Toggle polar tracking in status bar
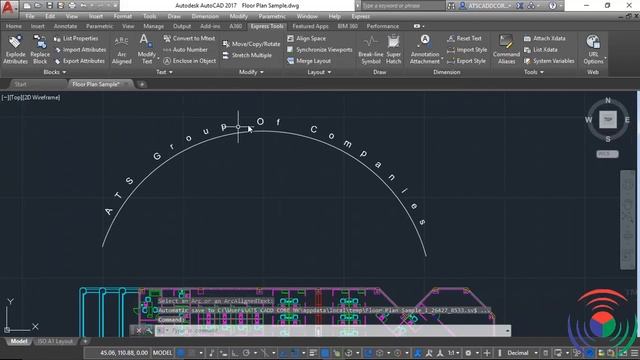640x360 pixels. 246,353
